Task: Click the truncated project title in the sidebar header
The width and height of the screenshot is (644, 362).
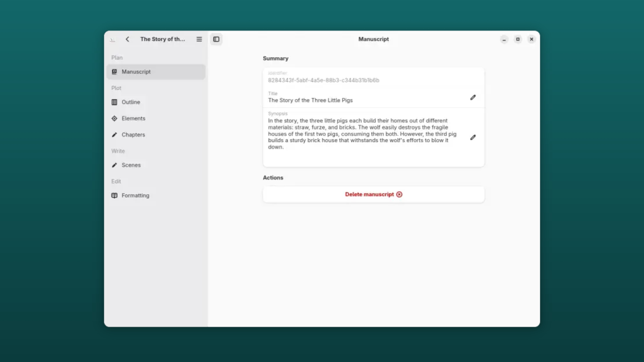Action: click(x=163, y=39)
